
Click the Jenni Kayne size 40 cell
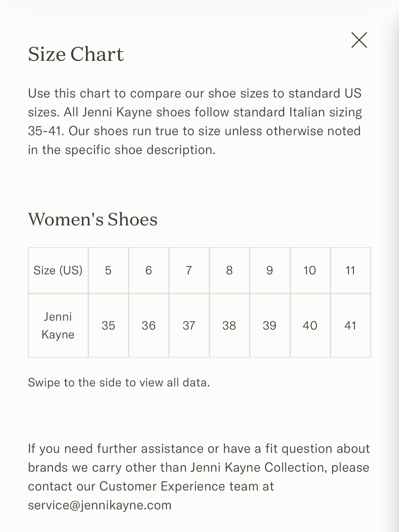(310, 326)
